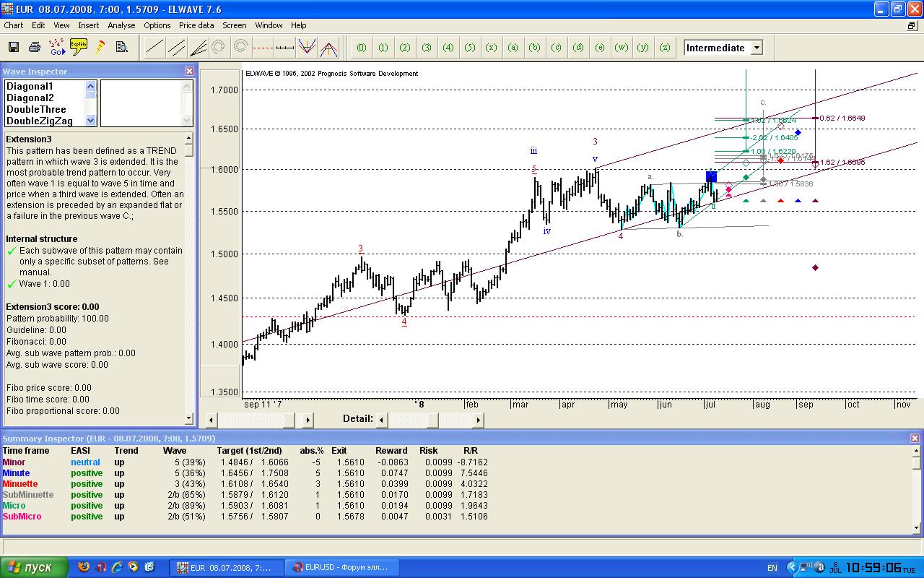Apply wave label (c)
The width and height of the screenshot is (924, 578).
(557, 48)
